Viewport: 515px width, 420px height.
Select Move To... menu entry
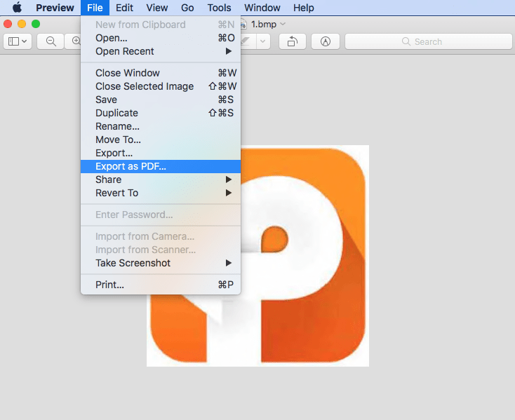[161, 140]
